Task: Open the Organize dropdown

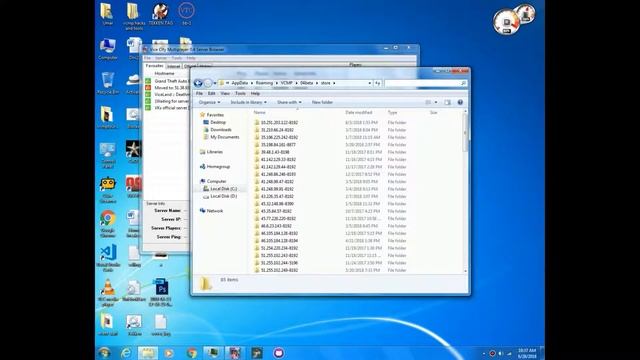Action: tap(209, 102)
